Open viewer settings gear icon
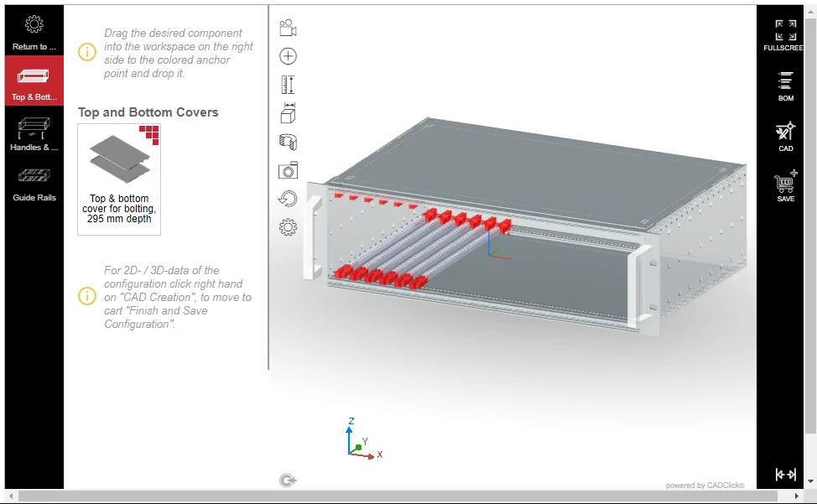The height and width of the screenshot is (504, 817). (288, 227)
